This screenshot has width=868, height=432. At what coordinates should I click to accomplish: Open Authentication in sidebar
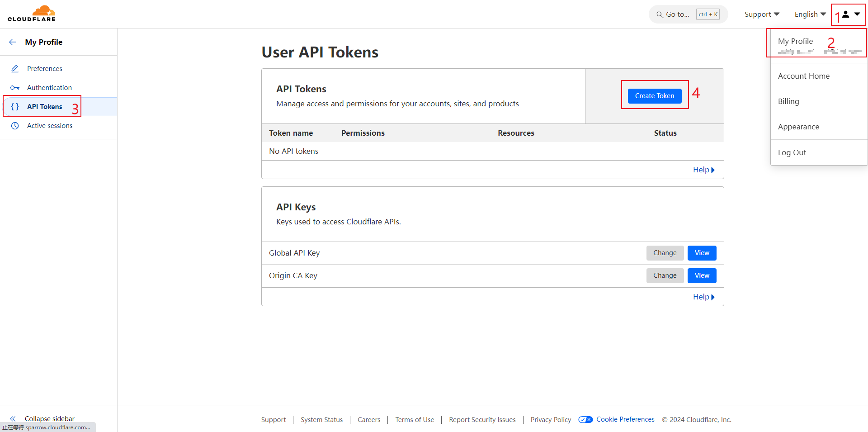(x=49, y=88)
